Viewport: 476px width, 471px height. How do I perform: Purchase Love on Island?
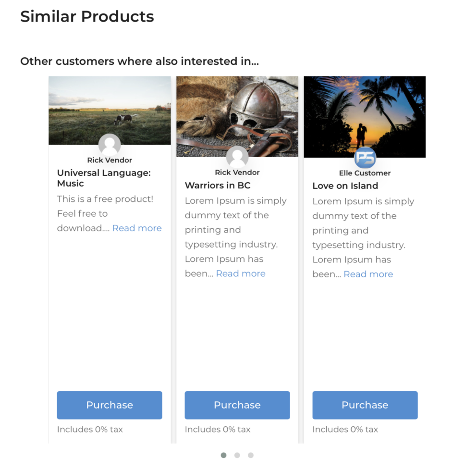point(365,405)
